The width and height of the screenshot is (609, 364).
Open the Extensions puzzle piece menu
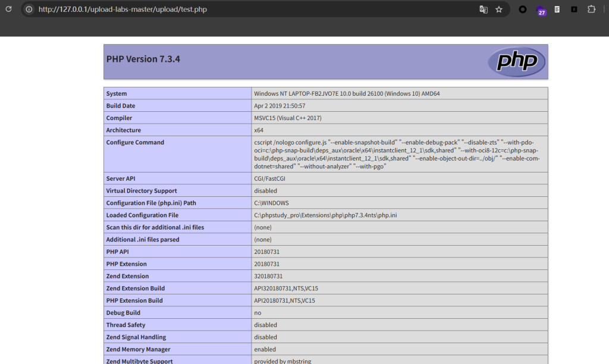(591, 10)
